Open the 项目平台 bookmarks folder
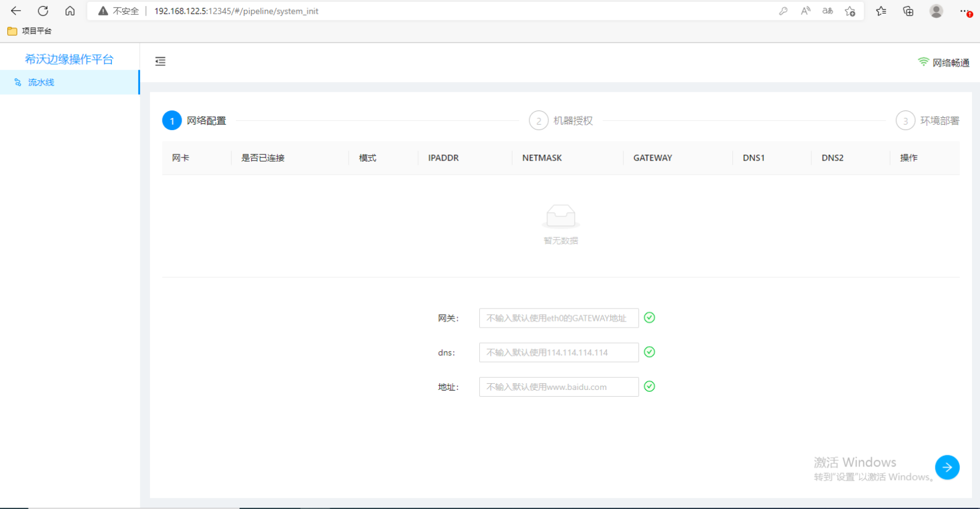Image resolution: width=980 pixels, height=509 pixels. [30, 31]
